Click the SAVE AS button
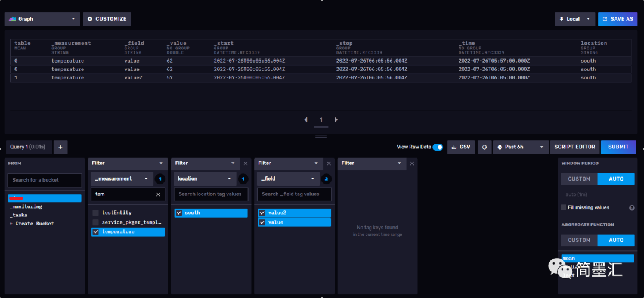 coord(618,19)
